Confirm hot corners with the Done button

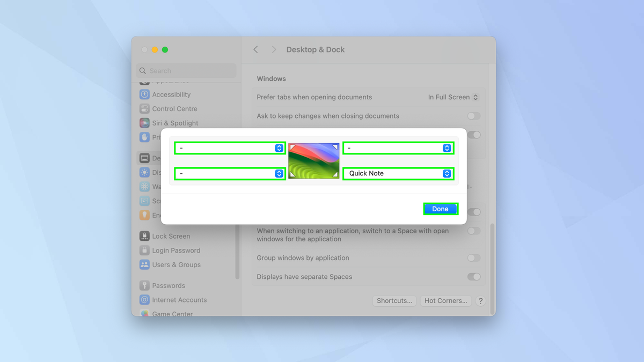441,209
